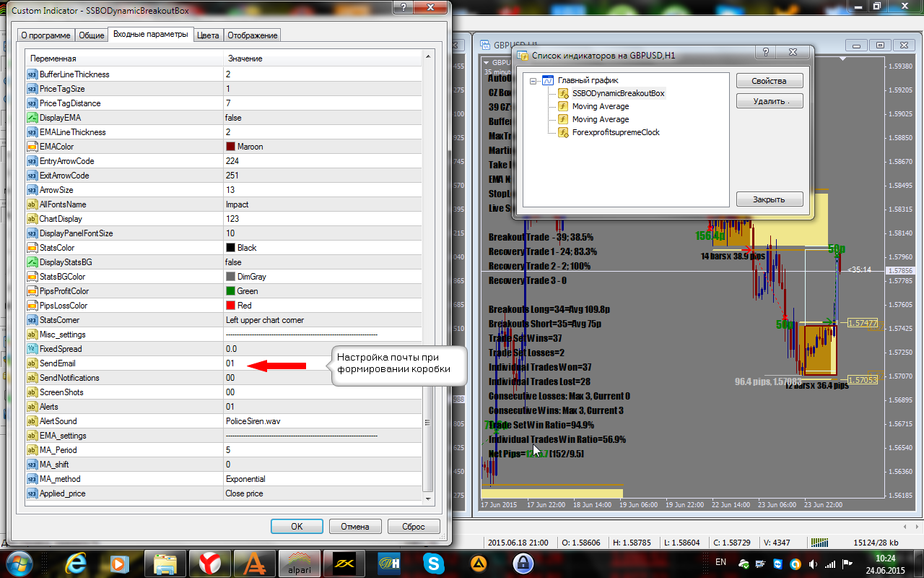Click the Red PipsLossColor swatch
The height and width of the screenshot is (578, 924).
(230, 306)
